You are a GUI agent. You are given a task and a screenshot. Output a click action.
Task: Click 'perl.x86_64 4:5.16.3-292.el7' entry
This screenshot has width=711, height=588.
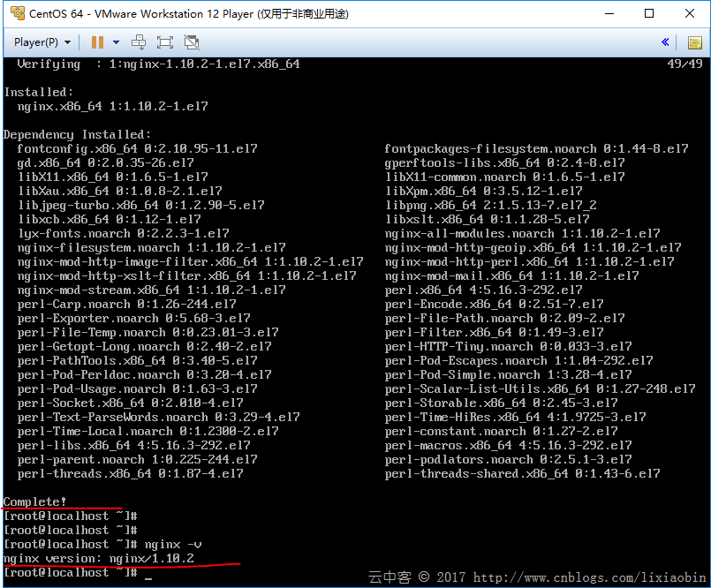[483, 290]
